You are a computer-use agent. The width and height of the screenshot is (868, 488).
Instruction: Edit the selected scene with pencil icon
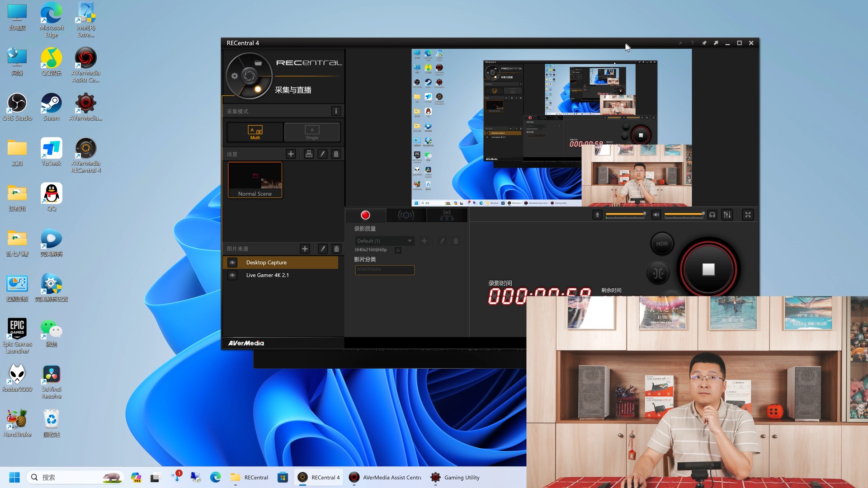pos(322,154)
